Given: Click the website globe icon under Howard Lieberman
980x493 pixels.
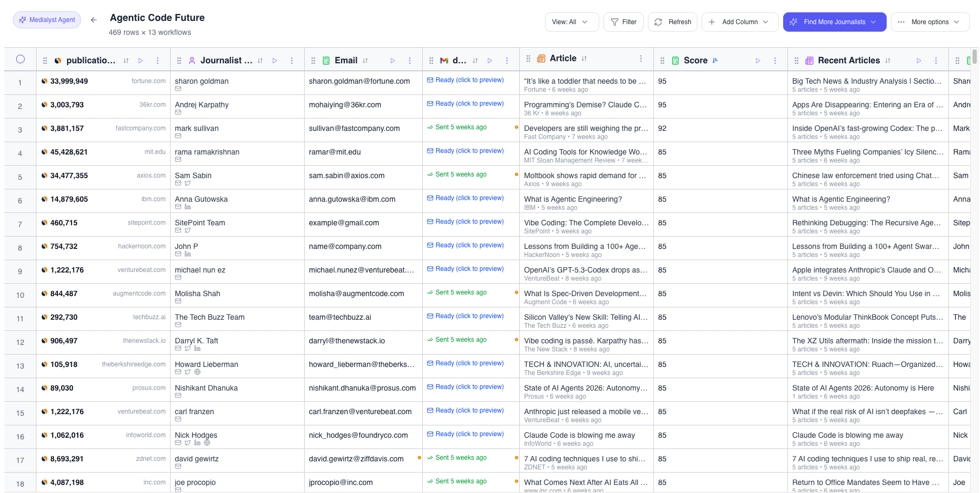Looking at the screenshot, I should (x=197, y=372).
